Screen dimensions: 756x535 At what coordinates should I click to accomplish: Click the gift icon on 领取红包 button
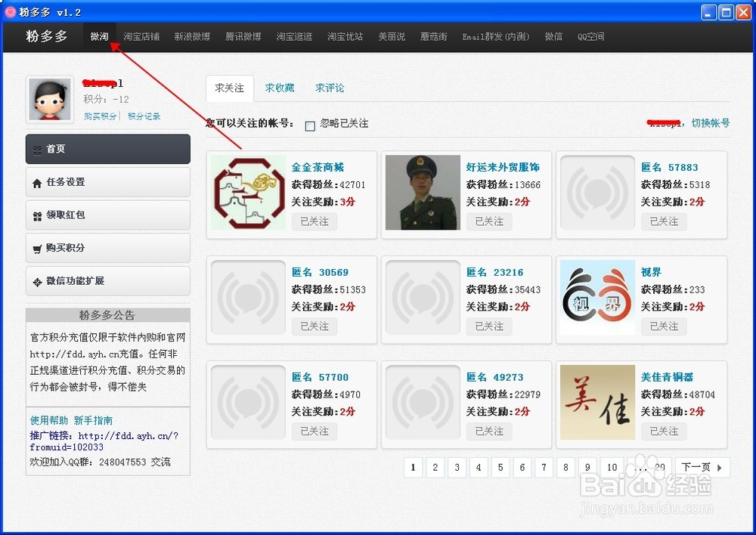click(x=37, y=215)
